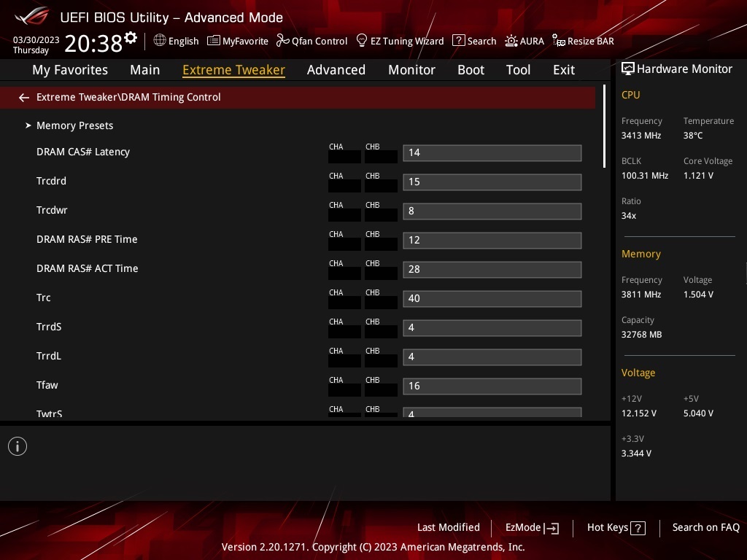Click the ROG logo icon
747x560 pixels.
31,16
